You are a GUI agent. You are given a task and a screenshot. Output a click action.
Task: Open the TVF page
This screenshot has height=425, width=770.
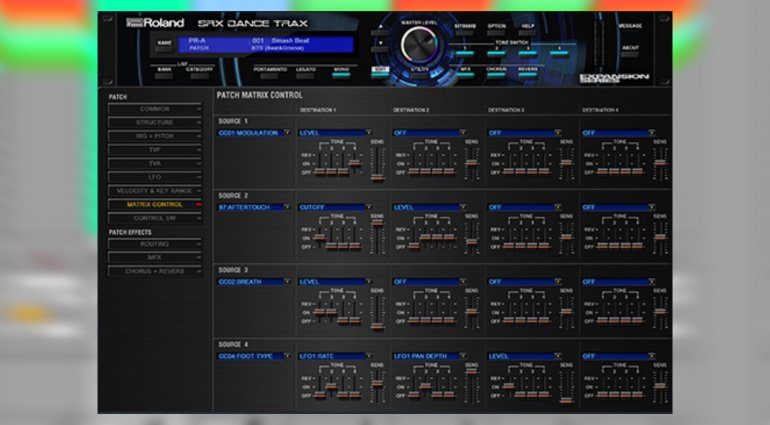tap(155, 149)
